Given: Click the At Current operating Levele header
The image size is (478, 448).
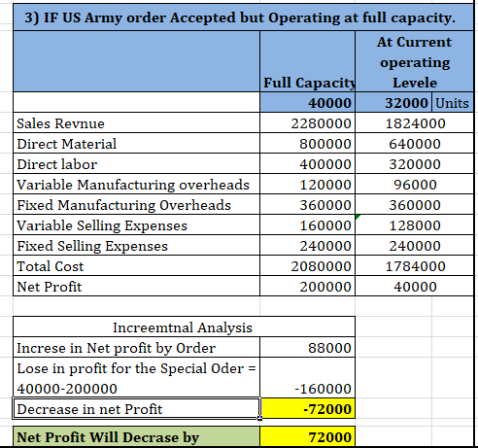Looking at the screenshot, I should pyautogui.click(x=414, y=61).
